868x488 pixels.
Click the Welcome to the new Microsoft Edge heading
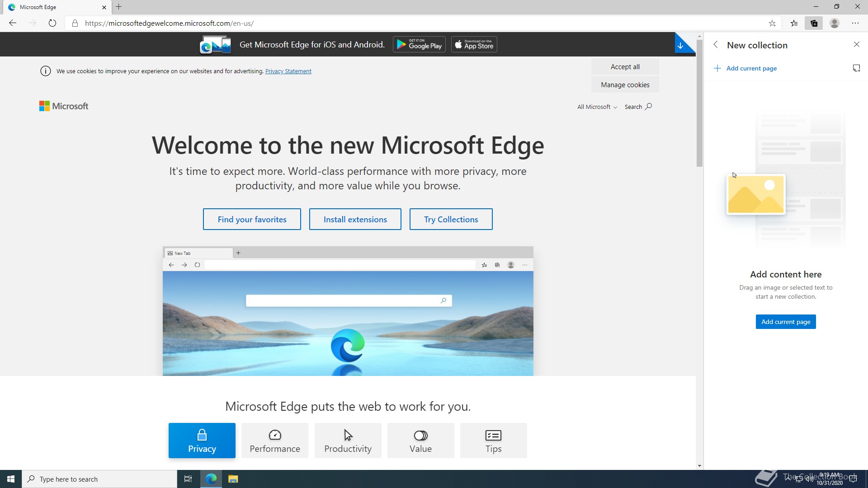[348, 145]
